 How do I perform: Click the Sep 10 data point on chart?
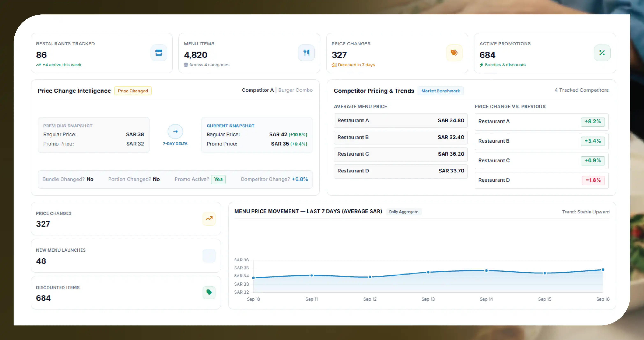click(x=254, y=278)
